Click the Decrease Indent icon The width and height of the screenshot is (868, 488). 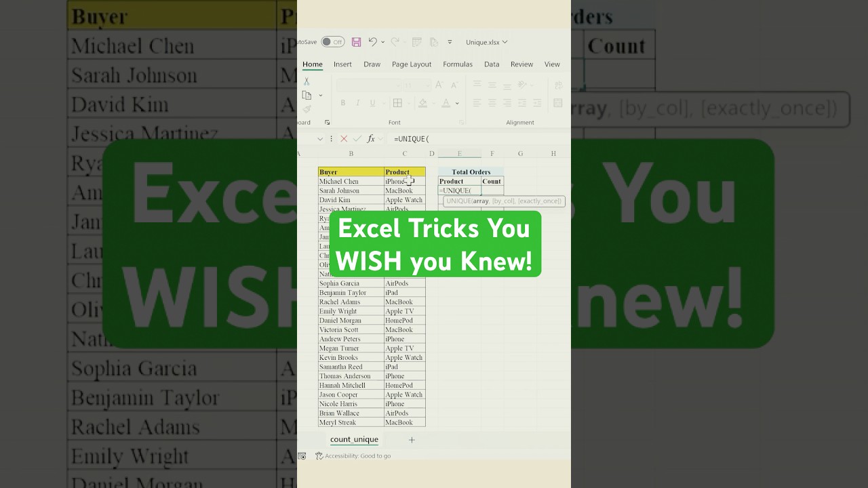521,103
